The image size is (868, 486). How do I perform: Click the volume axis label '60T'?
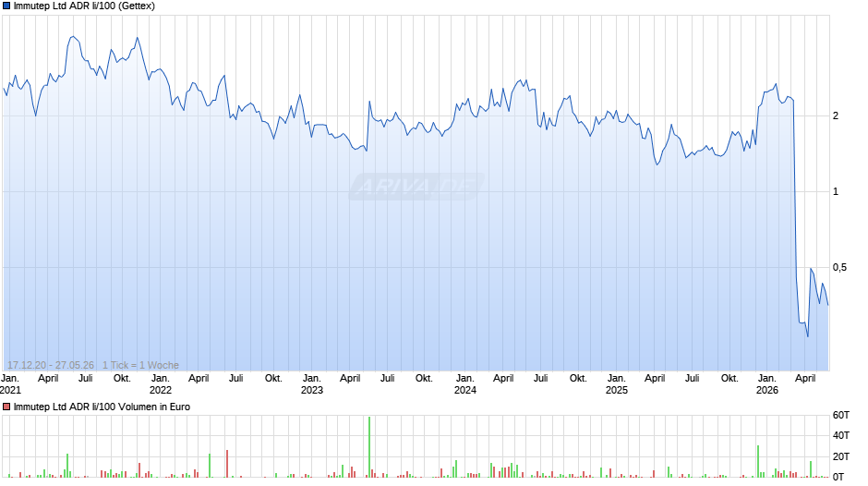pyautogui.click(x=841, y=415)
